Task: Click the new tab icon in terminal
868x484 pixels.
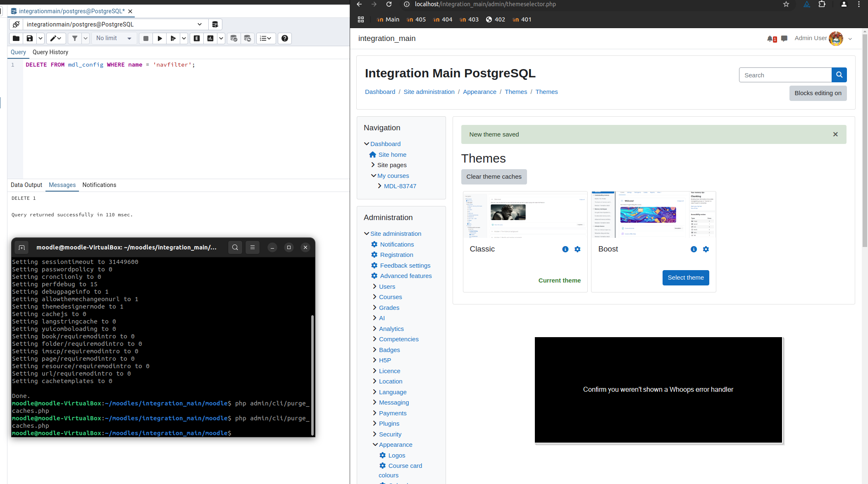Action: click(x=22, y=247)
